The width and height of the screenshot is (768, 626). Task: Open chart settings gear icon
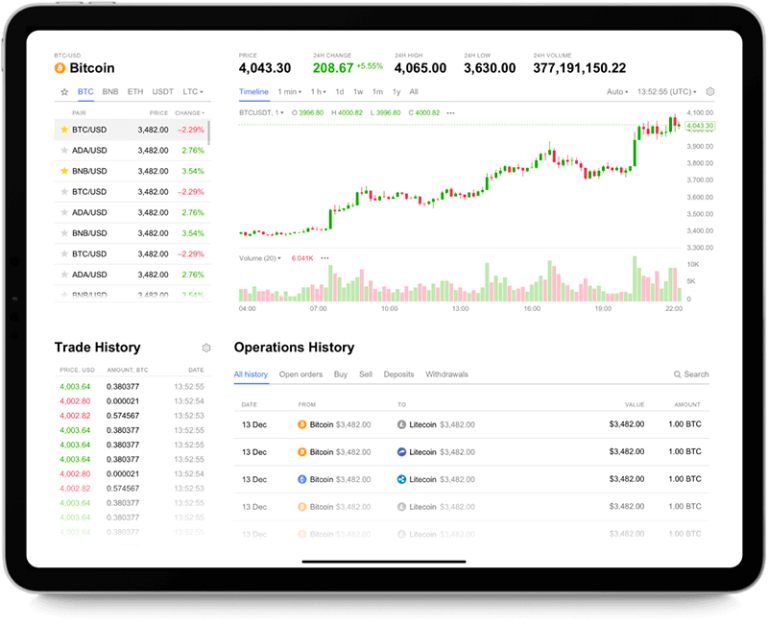710,92
